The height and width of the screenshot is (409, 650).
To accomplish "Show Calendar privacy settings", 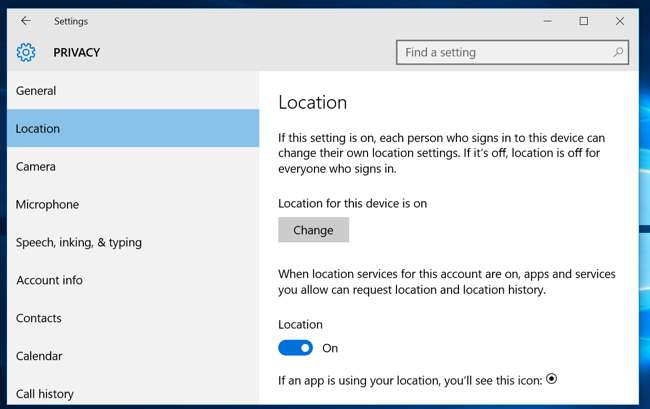I will [39, 357].
